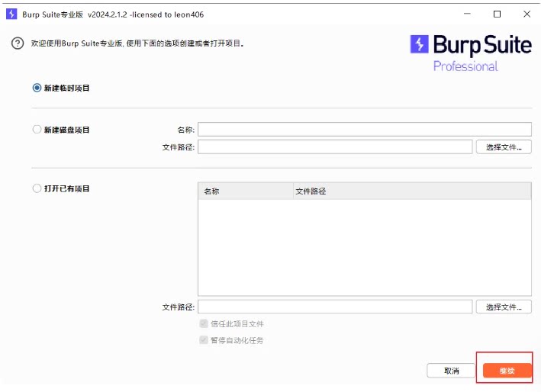Sort by the 名称 column header
Screen dimensions: 541x392
pos(245,191)
